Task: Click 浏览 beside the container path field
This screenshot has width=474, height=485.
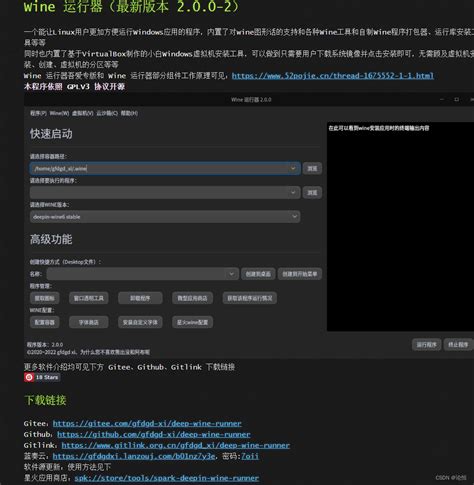Action: point(312,168)
